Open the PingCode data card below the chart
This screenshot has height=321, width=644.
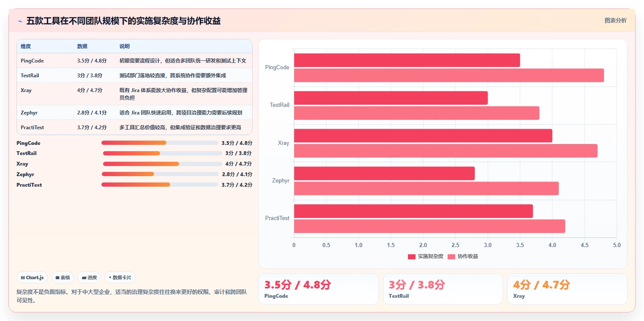(x=318, y=289)
